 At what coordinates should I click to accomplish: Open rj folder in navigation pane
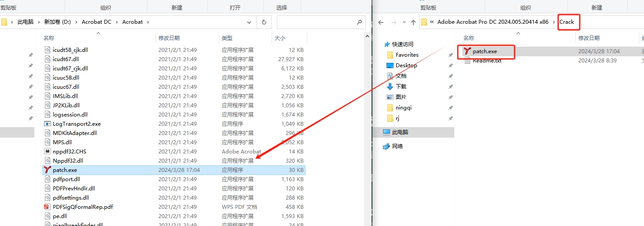397,118
